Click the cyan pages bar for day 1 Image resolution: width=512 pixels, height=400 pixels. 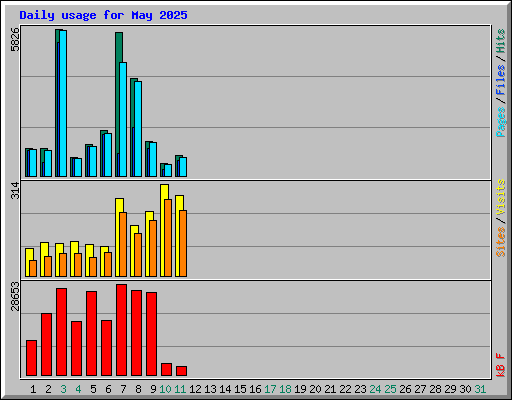[x=33, y=163]
